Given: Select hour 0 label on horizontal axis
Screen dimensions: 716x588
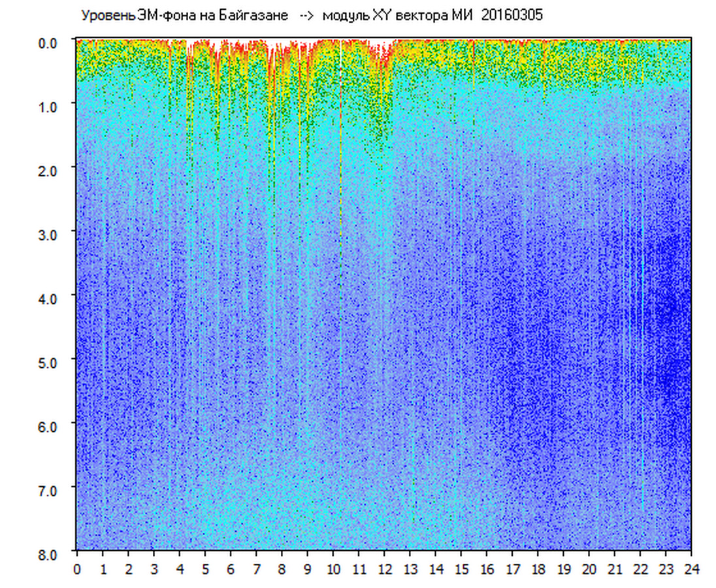Looking at the screenshot, I should point(77,570).
